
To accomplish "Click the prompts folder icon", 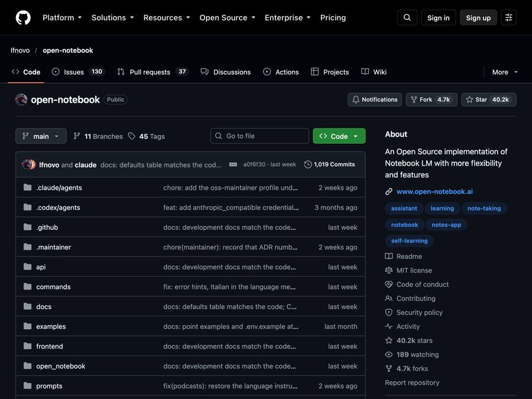I will 27,386.
